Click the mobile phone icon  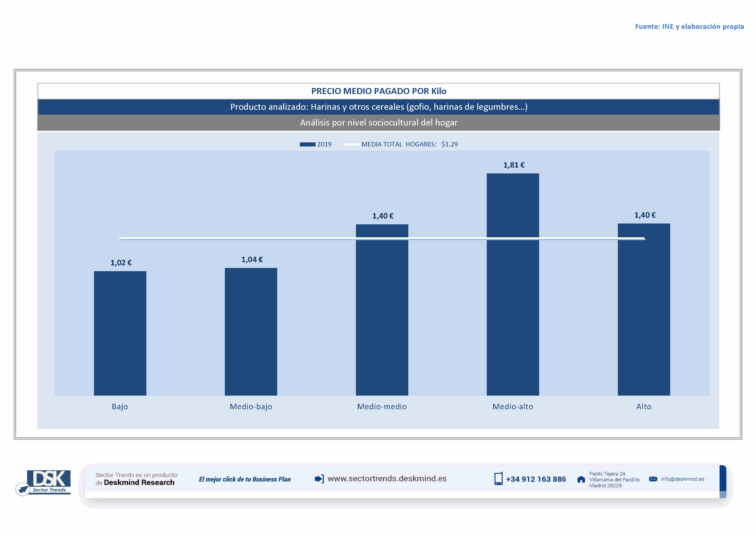click(498, 479)
